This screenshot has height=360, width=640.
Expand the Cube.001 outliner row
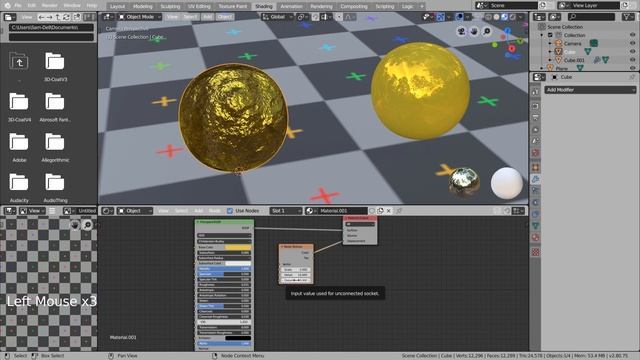point(550,60)
